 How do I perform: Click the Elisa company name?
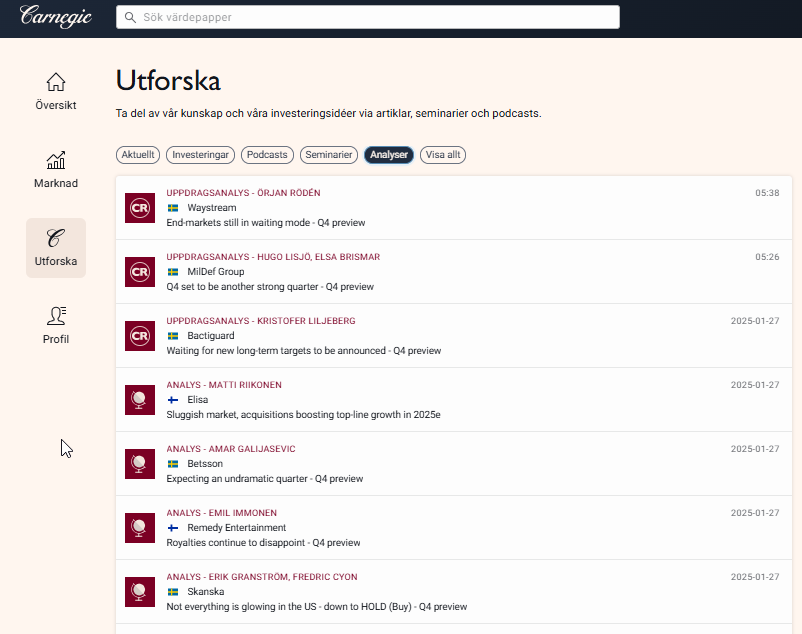pyautogui.click(x=197, y=399)
